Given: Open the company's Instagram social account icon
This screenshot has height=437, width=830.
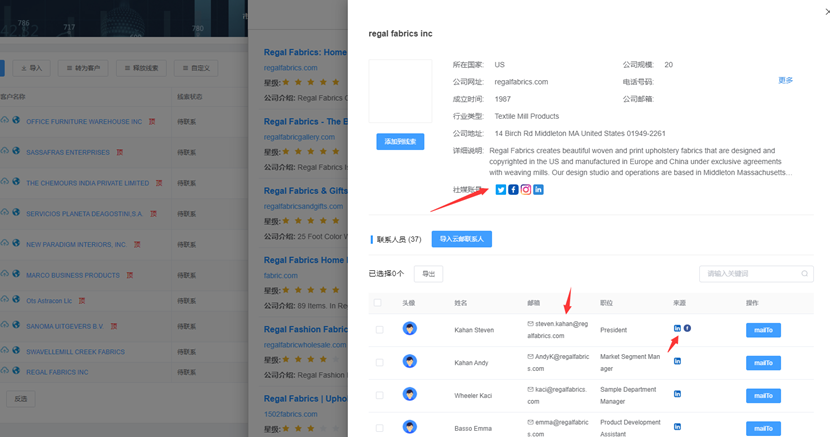Looking at the screenshot, I should point(526,189).
